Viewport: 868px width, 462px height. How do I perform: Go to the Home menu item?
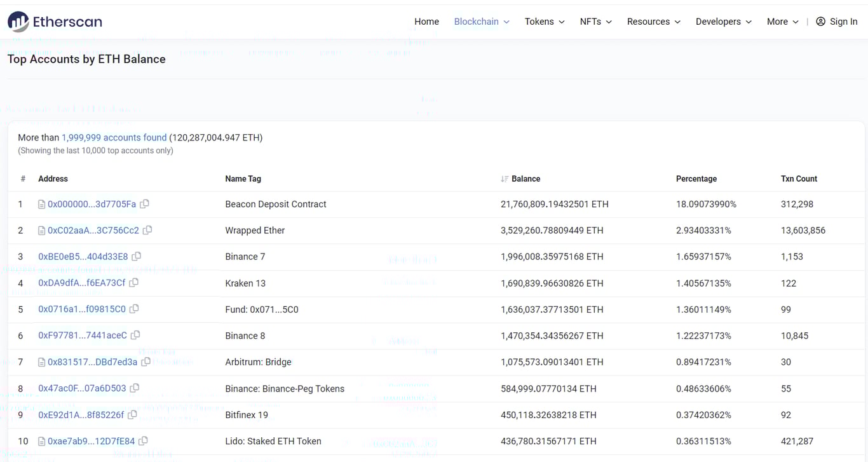coord(426,22)
